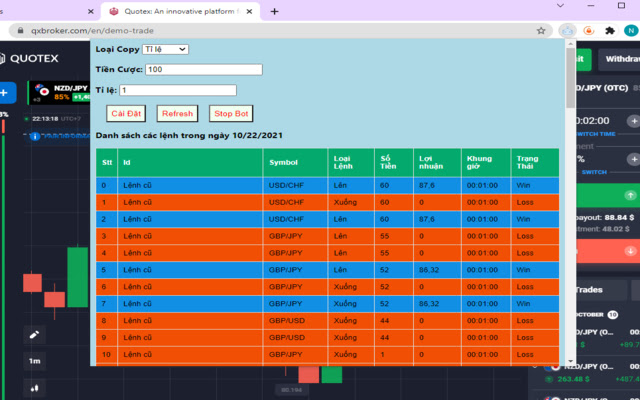Click the Withdrawal button
The width and height of the screenshot is (640, 400).
[619, 59]
